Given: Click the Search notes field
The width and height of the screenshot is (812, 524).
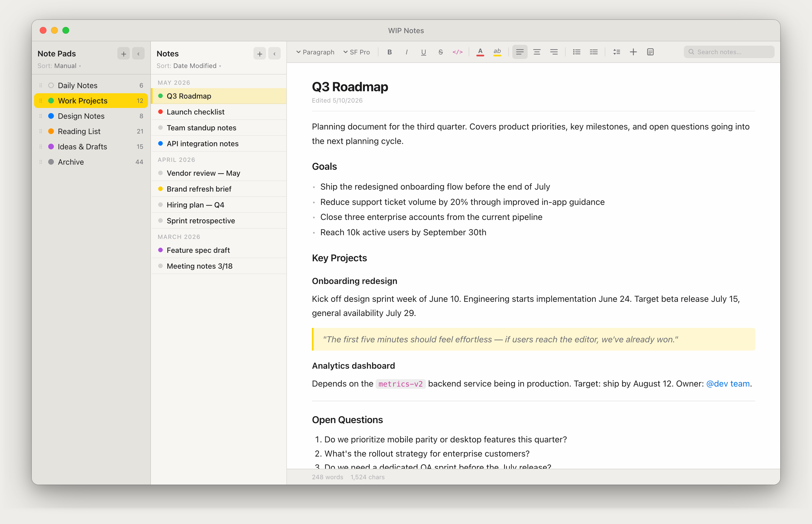Looking at the screenshot, I should [729, 52].
